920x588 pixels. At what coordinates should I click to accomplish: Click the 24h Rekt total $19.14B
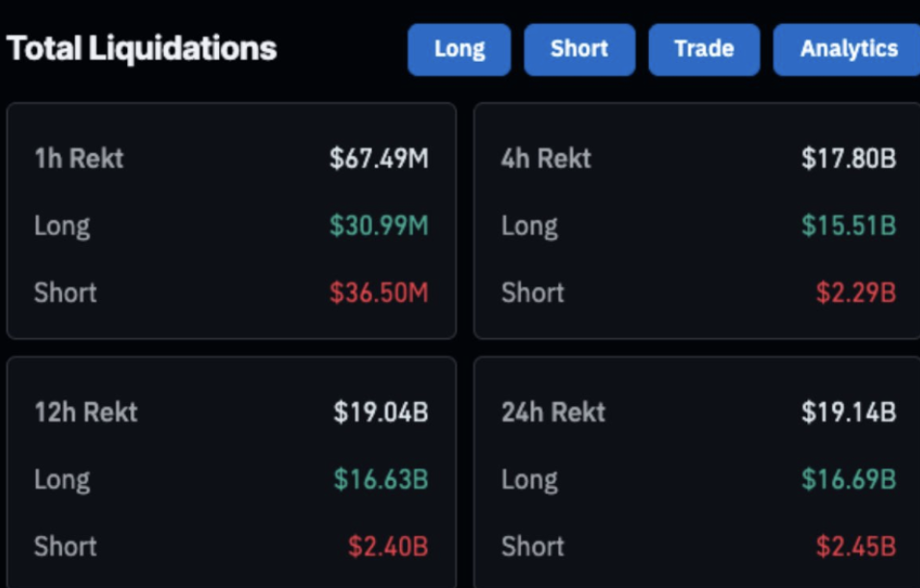849,413
